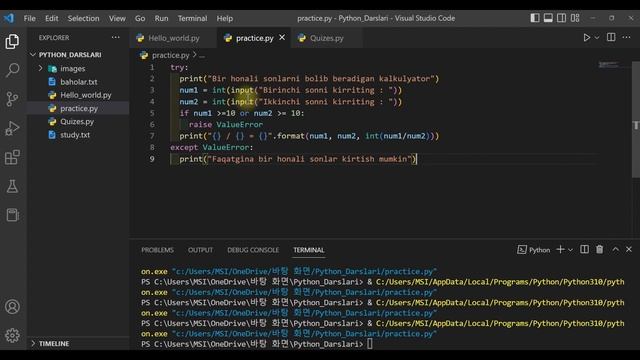The height and width of the screenshot is (360, 640).
Task: Click the terminal prompt input
Action: pos(370,344)
